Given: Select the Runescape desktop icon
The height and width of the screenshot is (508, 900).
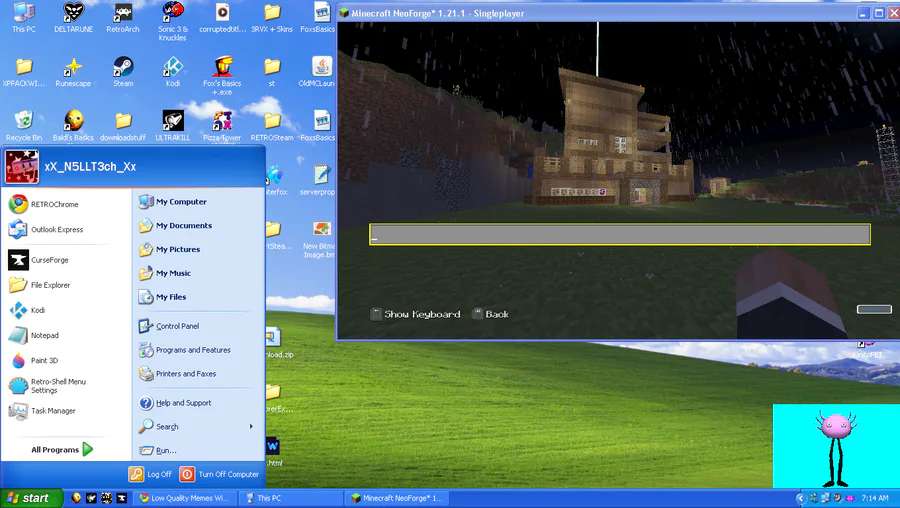Looking at the screenshot, I should (73, 72).
